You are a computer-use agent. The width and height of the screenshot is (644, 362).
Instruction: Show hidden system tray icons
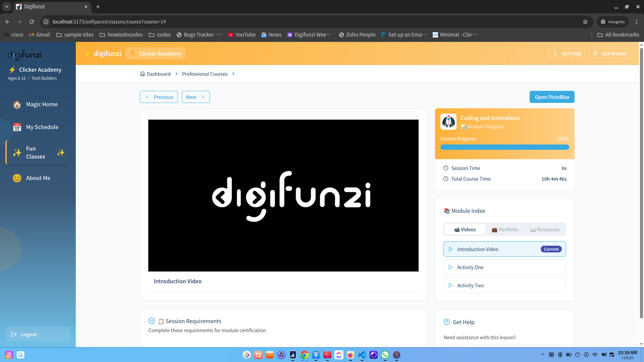click(542, 355)
